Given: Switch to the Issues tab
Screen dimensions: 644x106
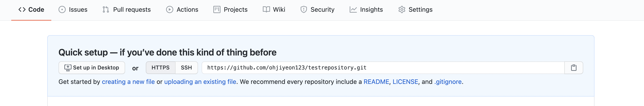Looking at the screenshot, I should [73, 9].
